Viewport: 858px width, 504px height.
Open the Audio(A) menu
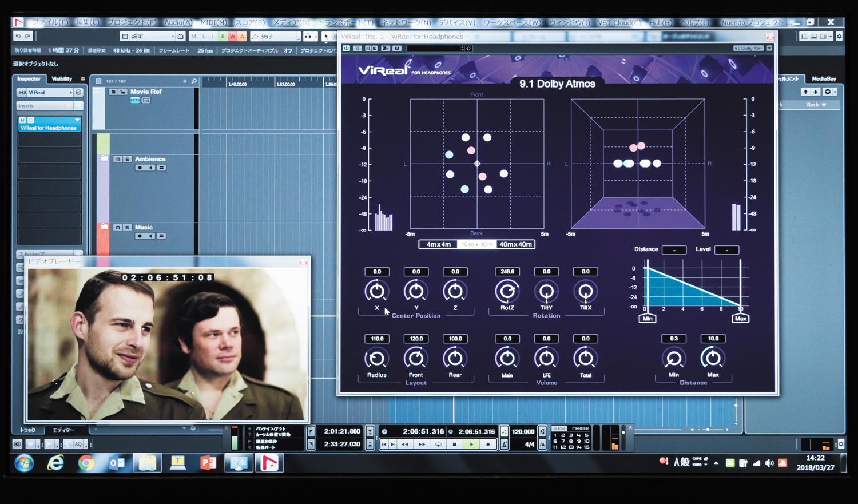pyautogui.click(x=178, y=22)
